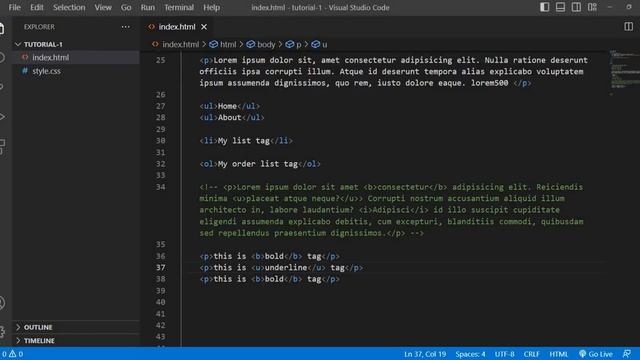The image size is (640, 360).
Task: Open Manage gear in activity bar
Action: [2, 331]
